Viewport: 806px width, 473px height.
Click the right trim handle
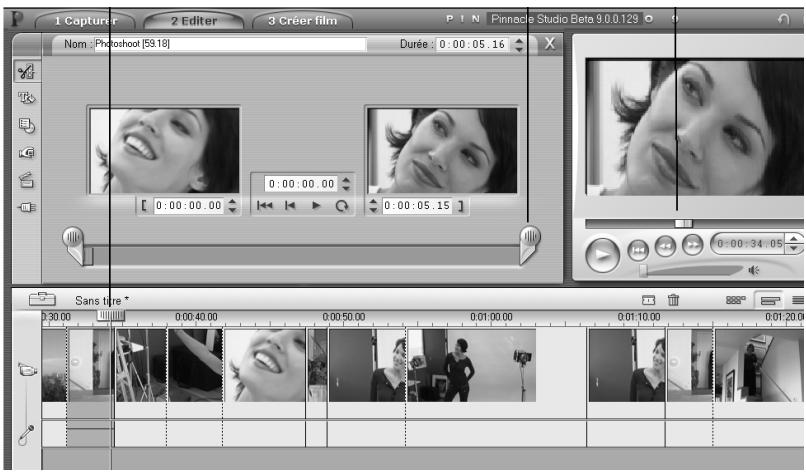(529, 244)
